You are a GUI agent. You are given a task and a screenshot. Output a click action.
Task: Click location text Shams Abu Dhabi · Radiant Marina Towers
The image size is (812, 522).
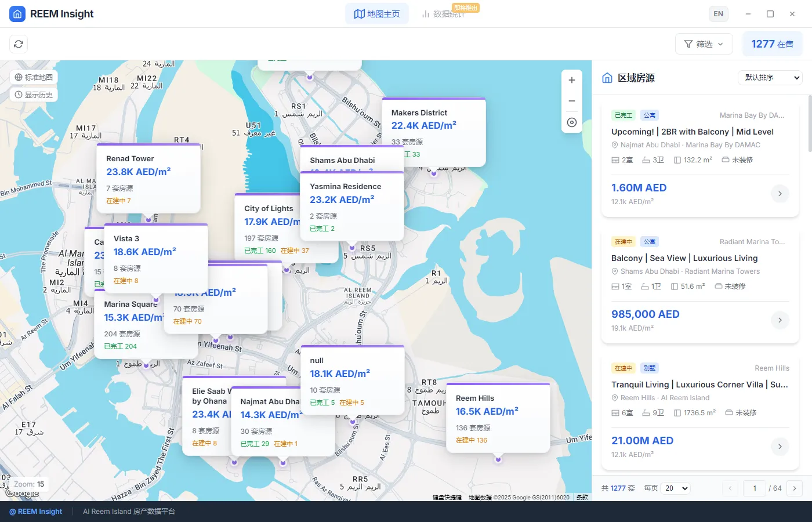pyautogui.click(x=690, y=271)
